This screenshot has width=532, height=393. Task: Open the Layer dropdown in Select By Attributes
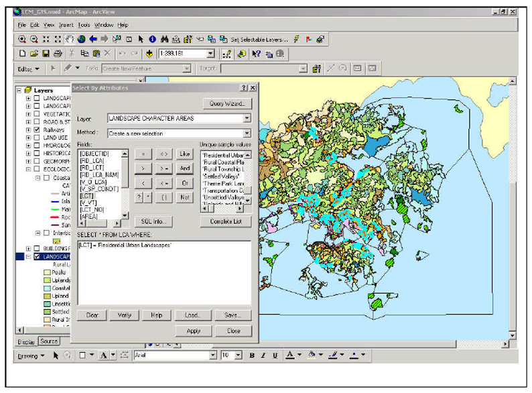(247, 118)
